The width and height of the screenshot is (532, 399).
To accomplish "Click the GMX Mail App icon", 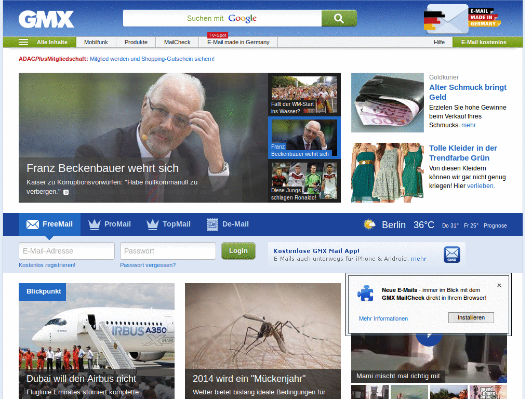I will (452, 255).
